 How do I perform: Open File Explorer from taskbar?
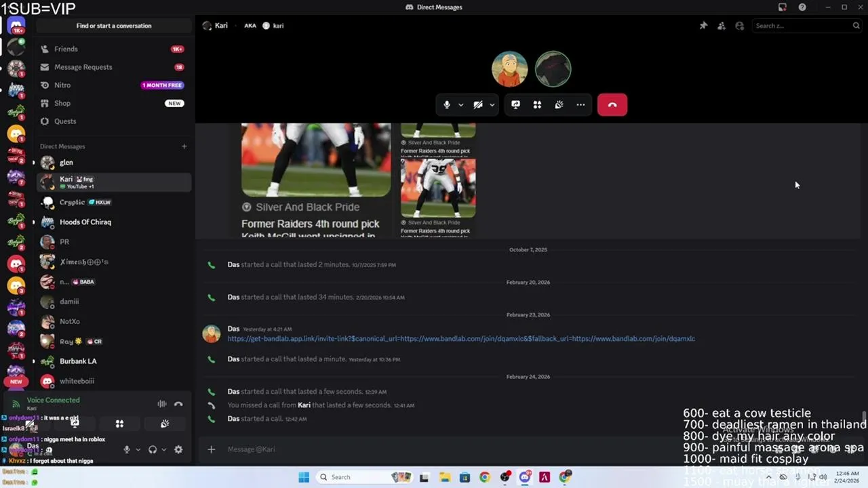coord(444,477)
